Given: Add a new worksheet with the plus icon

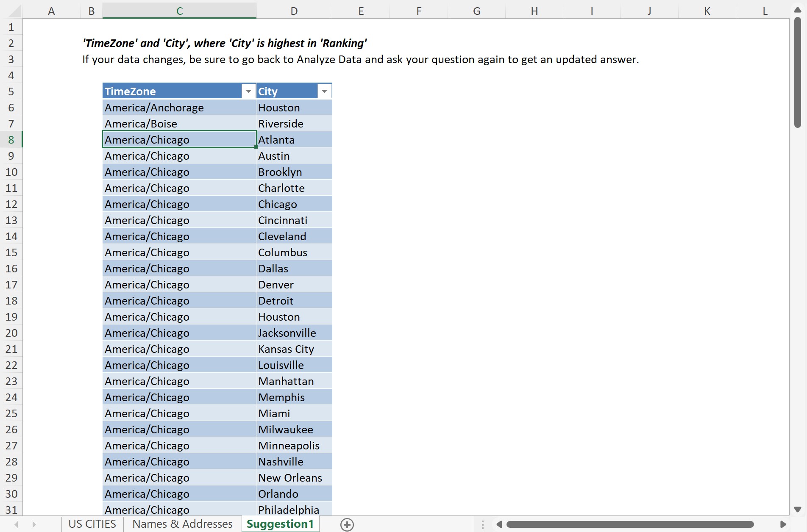Looking at the screenshot, I should coord(347,524).
